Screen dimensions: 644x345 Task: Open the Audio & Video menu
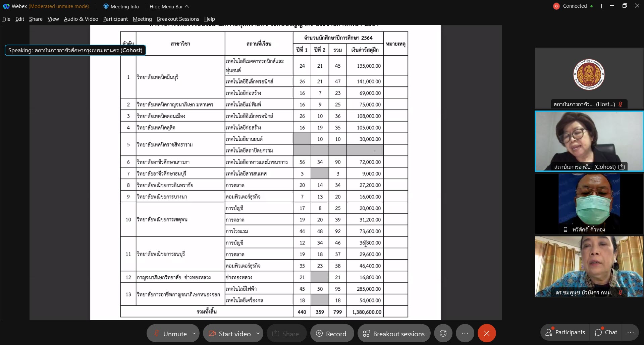[x=81, y=19]
